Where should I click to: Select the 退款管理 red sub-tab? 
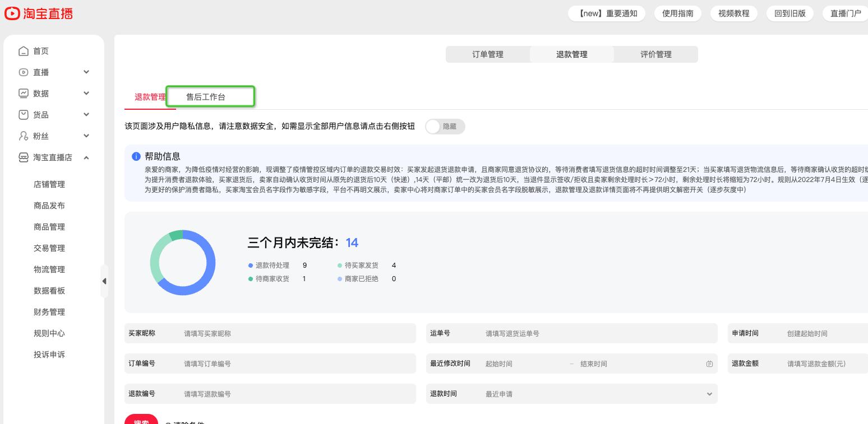coord(150,97)
